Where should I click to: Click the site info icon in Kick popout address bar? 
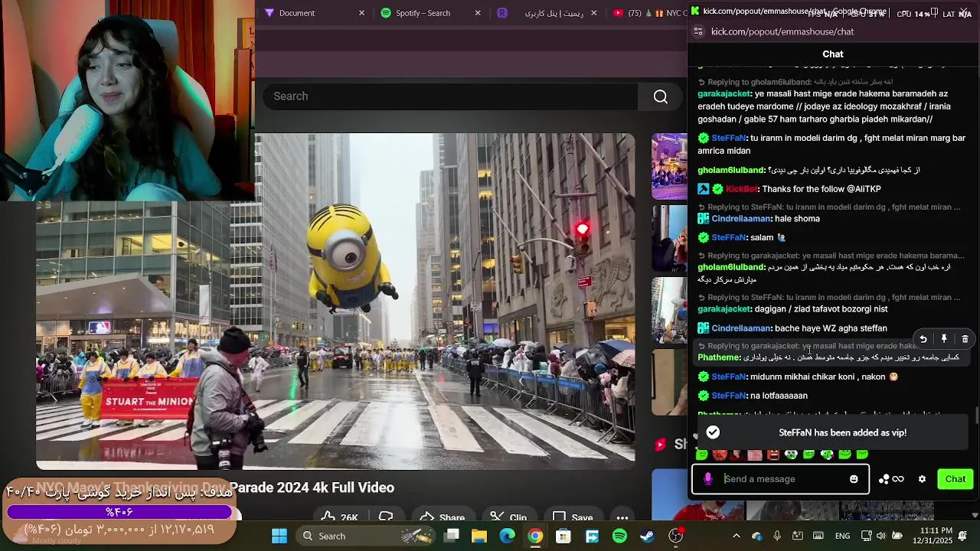coord(697,31)
